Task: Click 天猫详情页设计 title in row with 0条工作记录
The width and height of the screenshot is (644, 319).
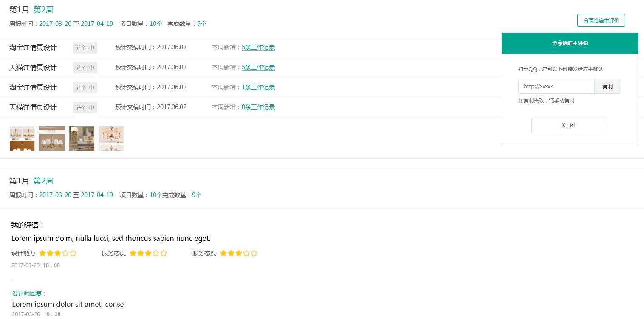Action: [33, 107]
